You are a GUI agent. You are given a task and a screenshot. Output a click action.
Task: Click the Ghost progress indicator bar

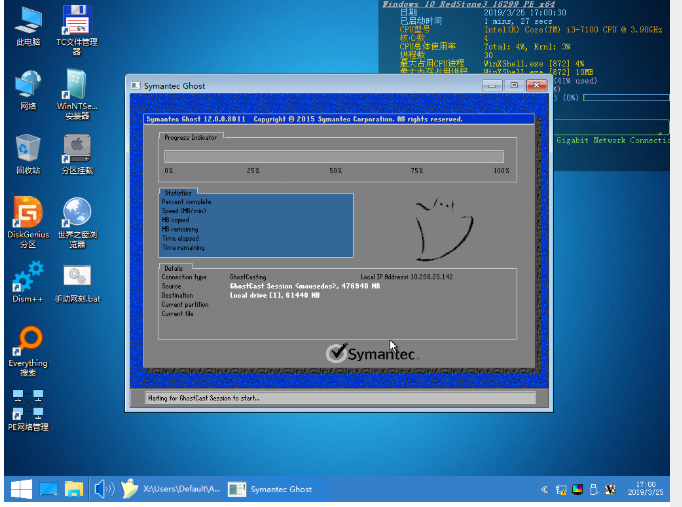tap(334, 157)
